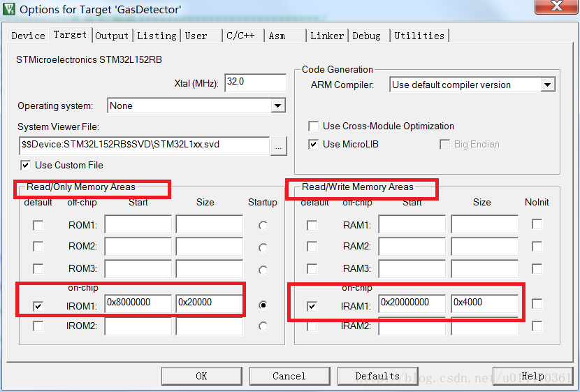Enable NoInit for RAM3

point(537,268)
